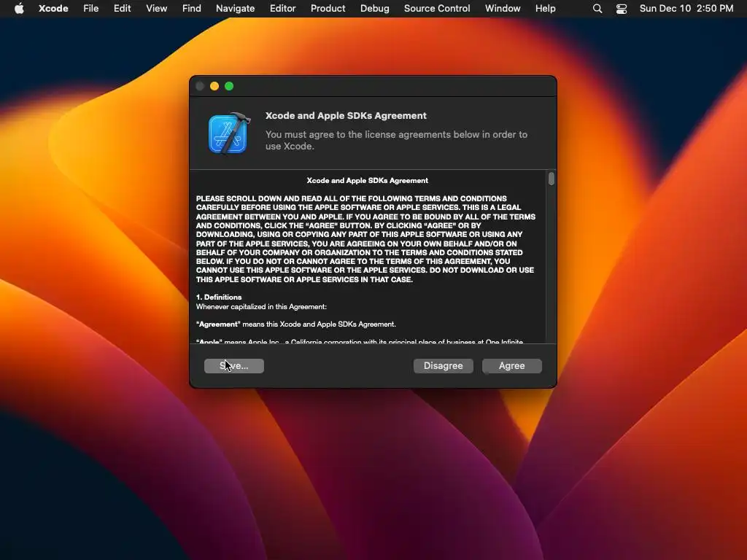747x560 pixels.
Task: Open the Window menu
Action: [503, 9]
